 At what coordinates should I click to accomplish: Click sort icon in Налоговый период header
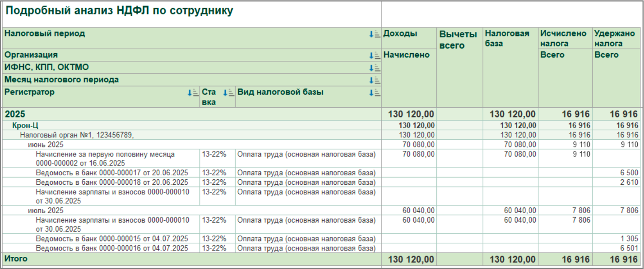pos(374,34)
